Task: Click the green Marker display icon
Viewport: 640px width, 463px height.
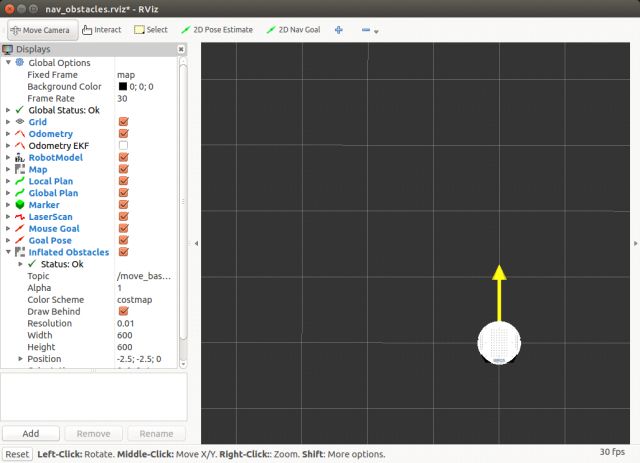Action: [x=21, y=205]
